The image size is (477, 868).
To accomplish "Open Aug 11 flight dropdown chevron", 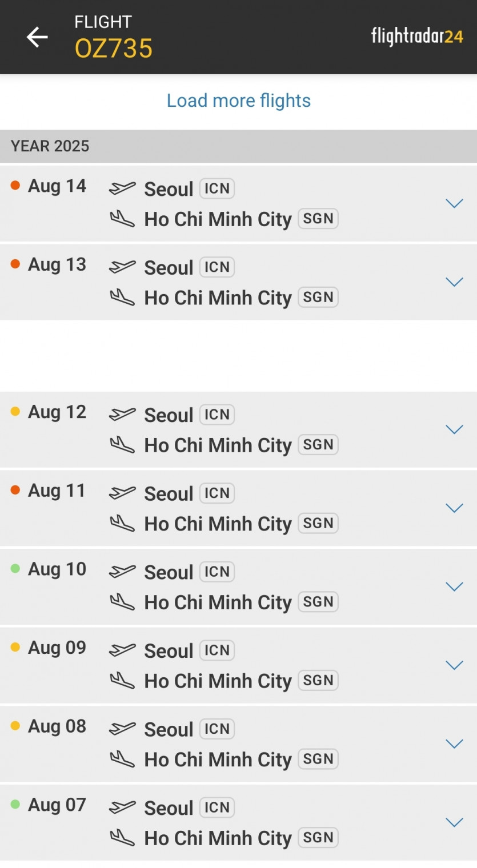I will point(454,508).
